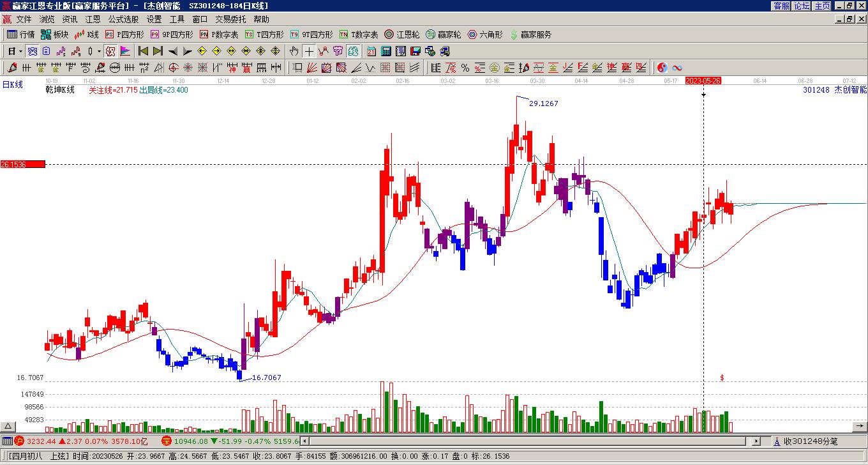Click the 板块 toolbar button
The height and width of the screenshot is (465, 868).
(x=55, y=34)
